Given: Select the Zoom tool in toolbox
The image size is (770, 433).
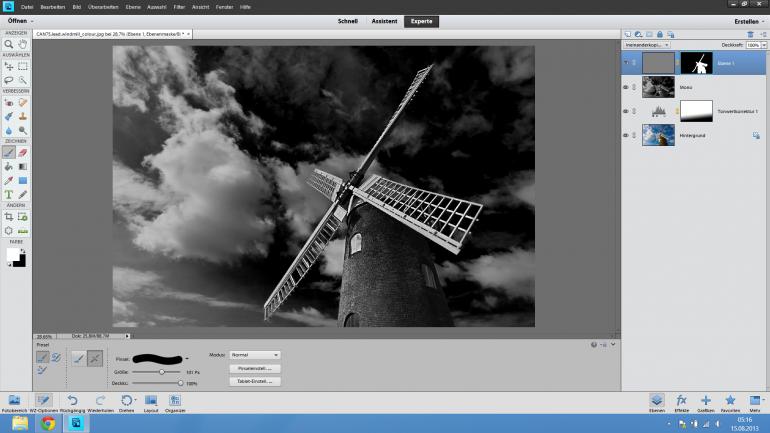Looking at the screenshot, I should click(9, 44).
